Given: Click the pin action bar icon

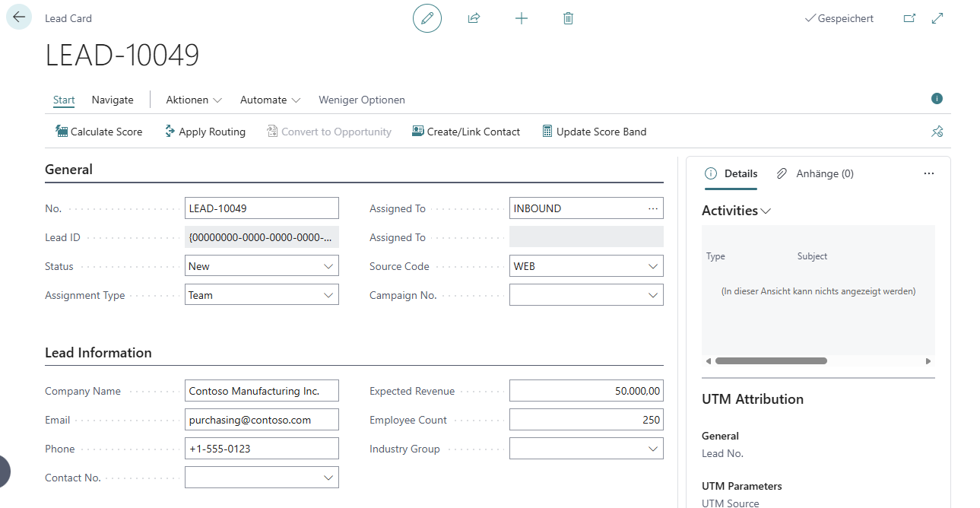Looking at the screenshot, I should pyautogui.click(x=937, y=132).
